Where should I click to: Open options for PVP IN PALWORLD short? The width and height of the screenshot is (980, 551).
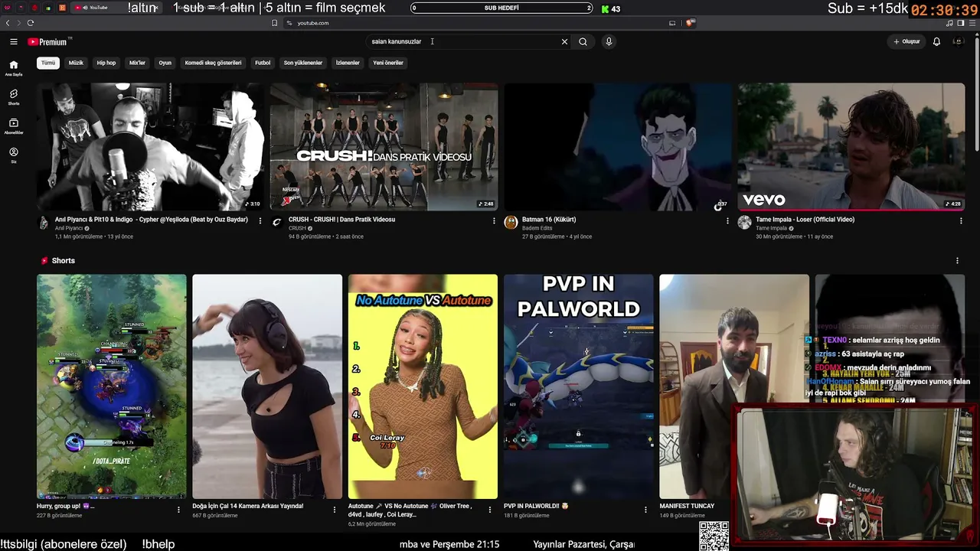645,510
